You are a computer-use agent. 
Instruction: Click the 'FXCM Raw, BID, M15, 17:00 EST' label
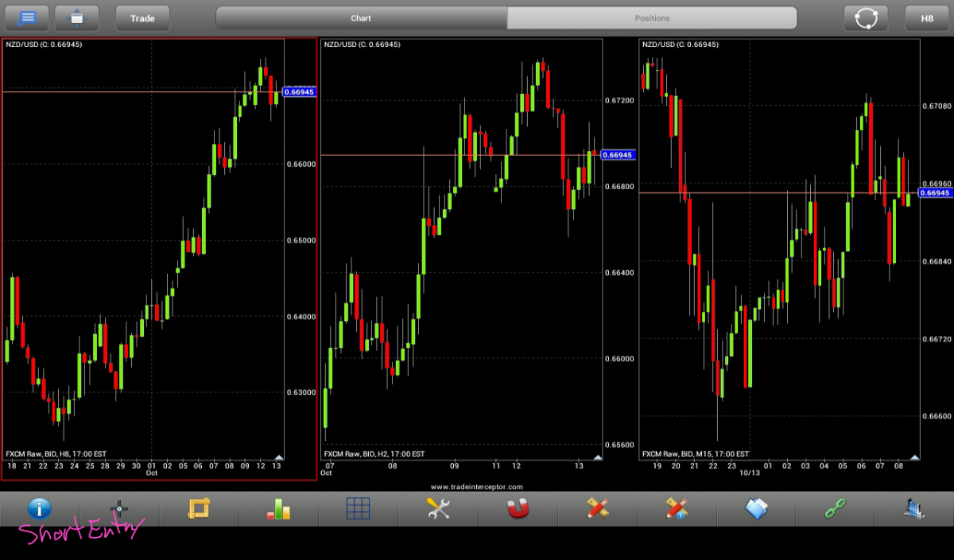tap(695, 454)
